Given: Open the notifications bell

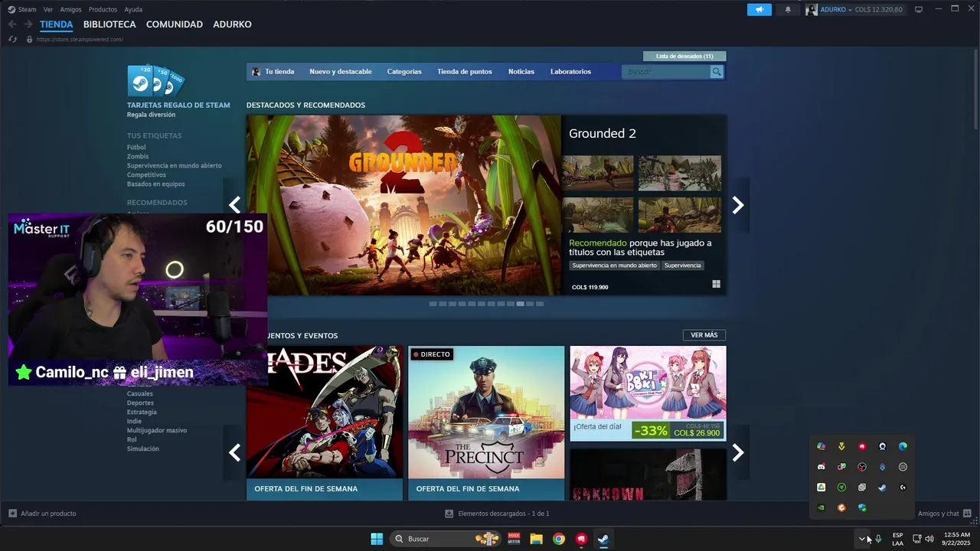Looking at the screenshot, I should [788, 9].
